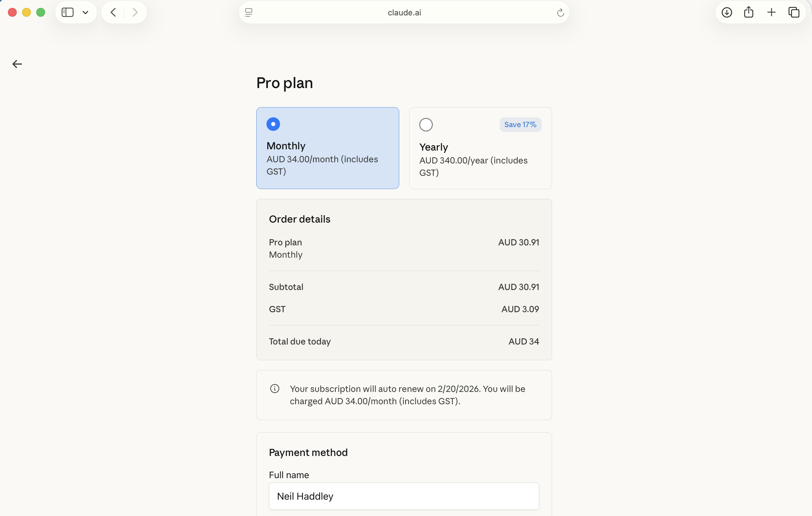Image resolution: width=812 pixels, height=516 pixels.
Task: Click the info icon in the renewal notice
Action: (x=275, y=388)
